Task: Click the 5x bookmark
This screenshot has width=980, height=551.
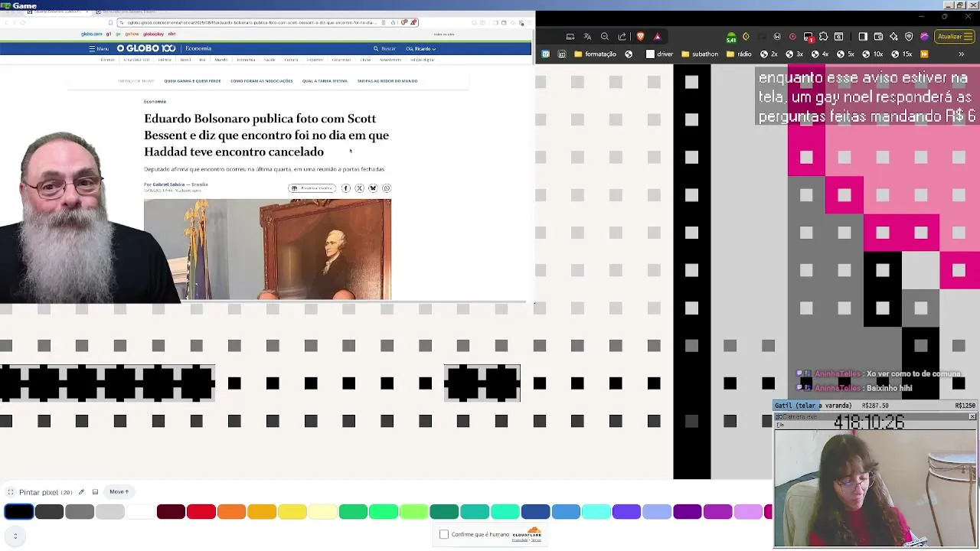Action: tap(844, 54)
